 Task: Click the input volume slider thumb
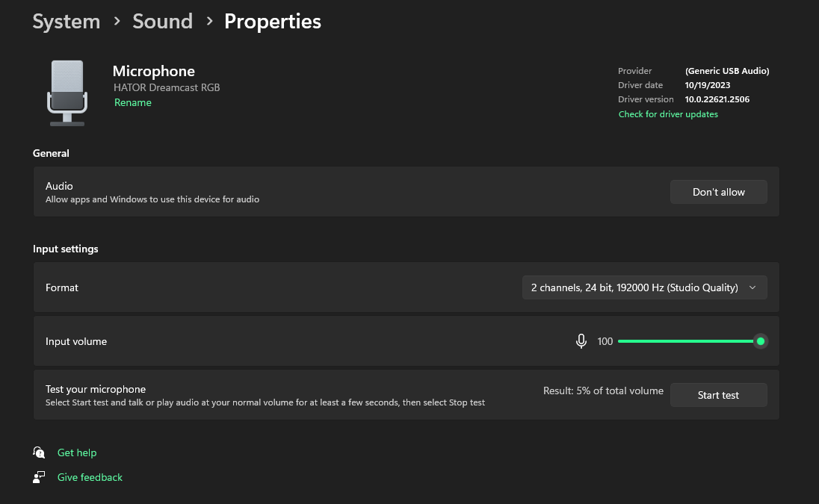(x=761, y=341)
